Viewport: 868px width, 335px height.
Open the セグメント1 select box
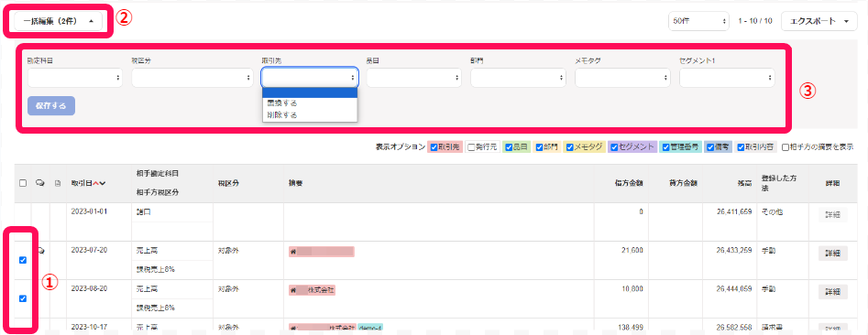pyautogui.click(x=727, y=78)
